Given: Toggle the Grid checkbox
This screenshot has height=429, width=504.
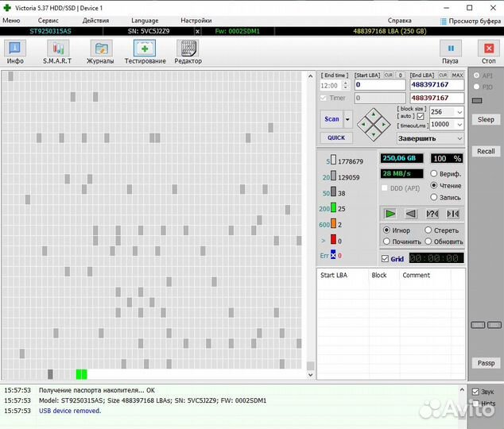Looking at the screenshot, I should click(386, 259).
